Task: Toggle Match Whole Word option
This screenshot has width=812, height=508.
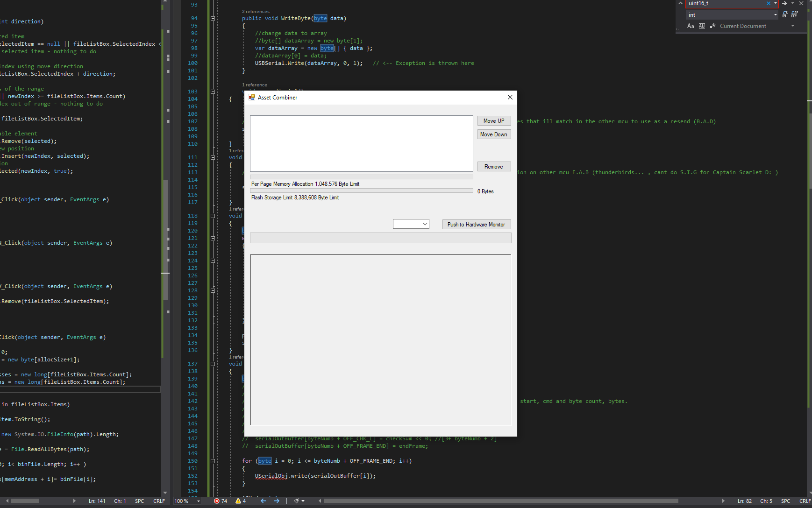Action: coord(702,26)
